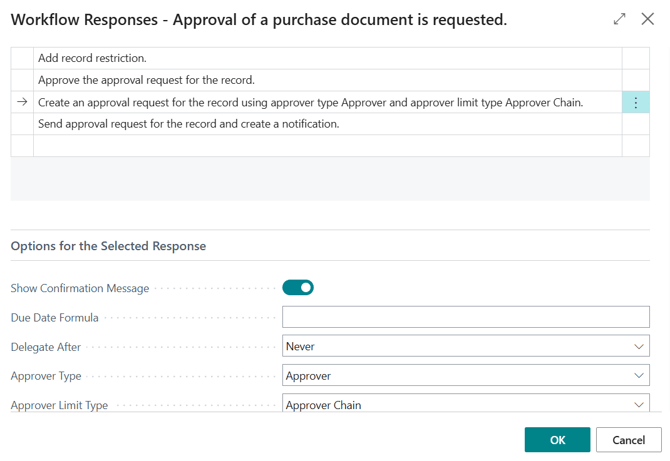Click the Show Confirmation Message label
670x461 pixels.
click(80, 288)
